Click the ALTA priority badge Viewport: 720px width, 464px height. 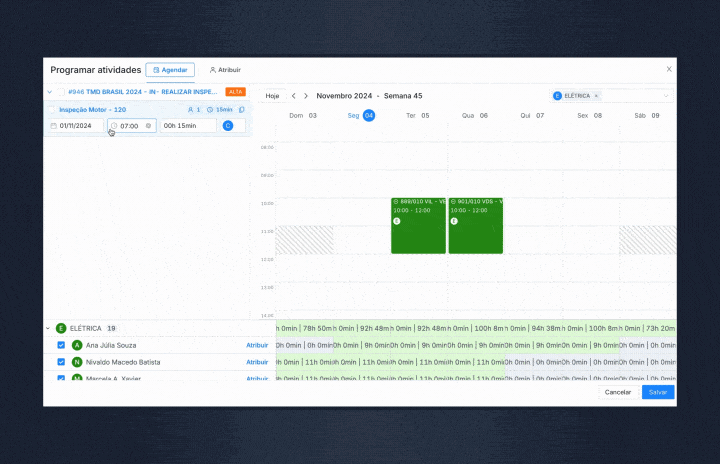pos(235,92)
